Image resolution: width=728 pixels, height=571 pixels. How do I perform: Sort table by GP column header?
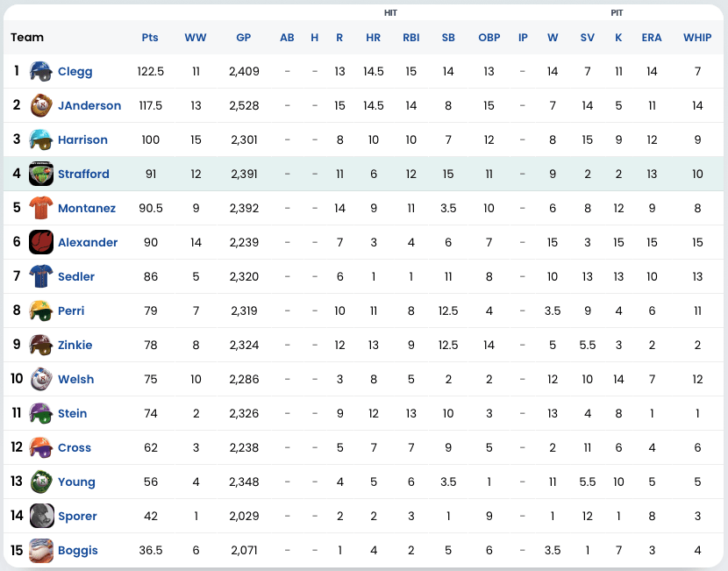[x=244, y=38]
